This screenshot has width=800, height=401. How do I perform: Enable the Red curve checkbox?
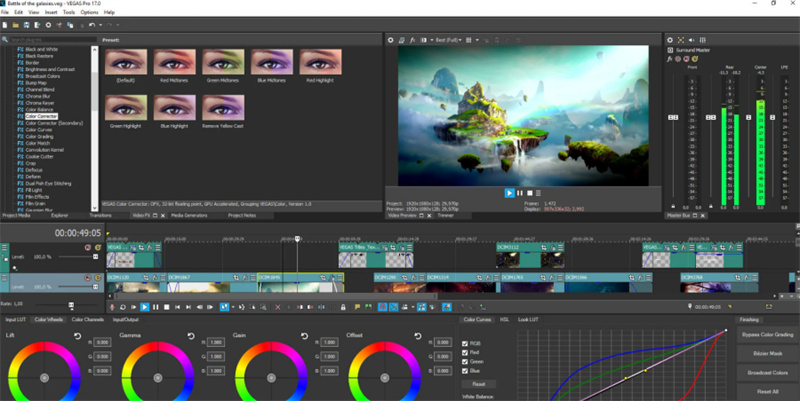[466, 352]
